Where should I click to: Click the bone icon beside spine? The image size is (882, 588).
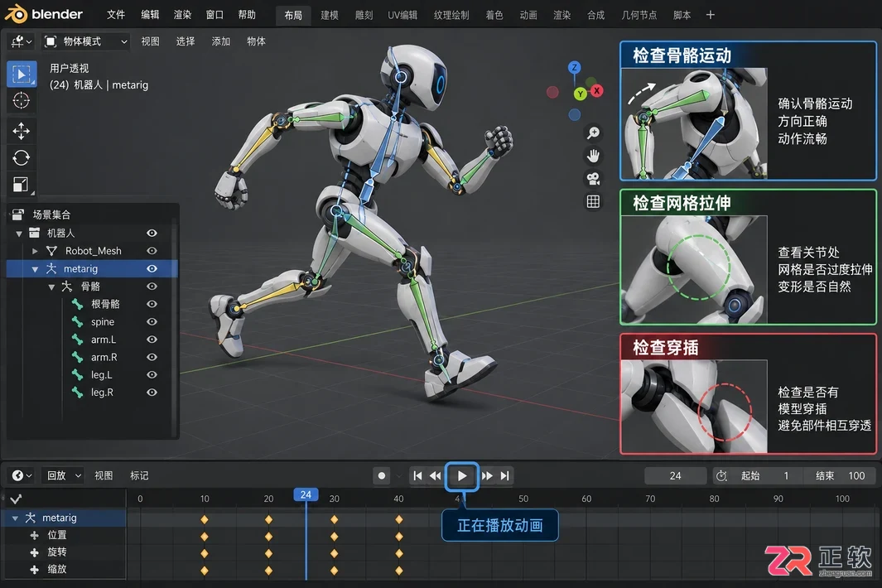point(78,322)
